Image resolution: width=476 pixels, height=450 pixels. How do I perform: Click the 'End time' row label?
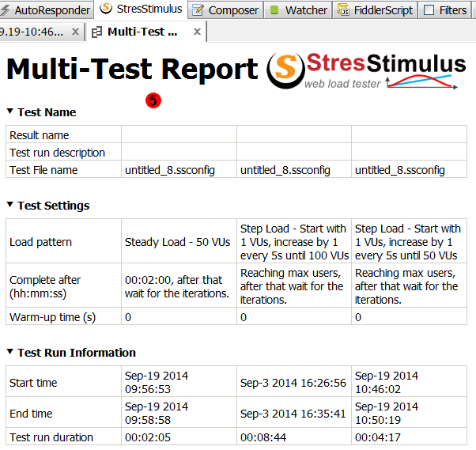31,414
